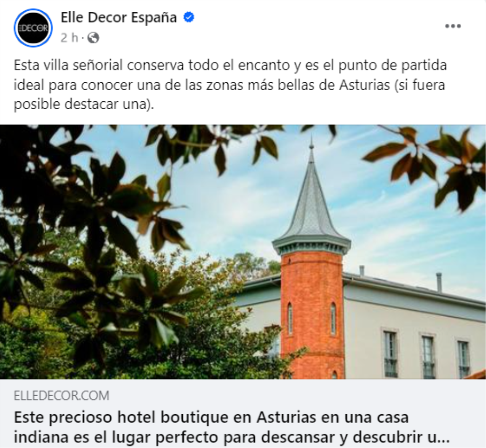Open the hotel boutique link preview photo
486x448 pixels.
pyautogui.click(x=243, y=252)
